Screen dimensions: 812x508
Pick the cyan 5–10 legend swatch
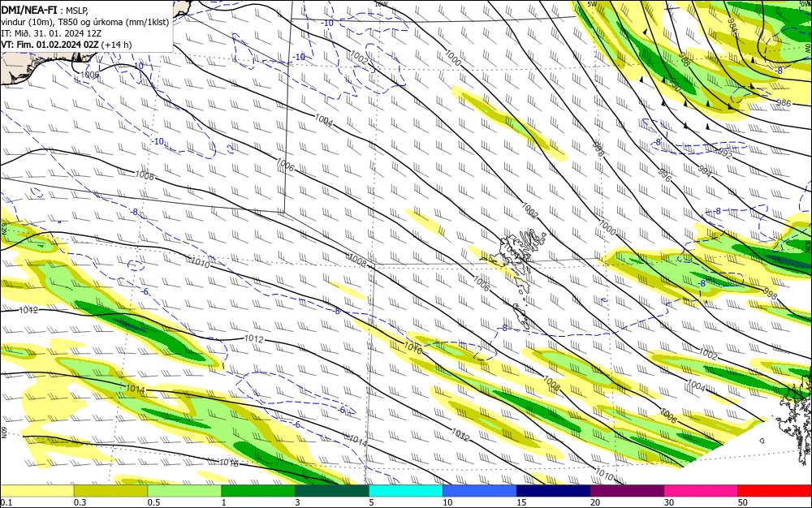click(406, 491)
